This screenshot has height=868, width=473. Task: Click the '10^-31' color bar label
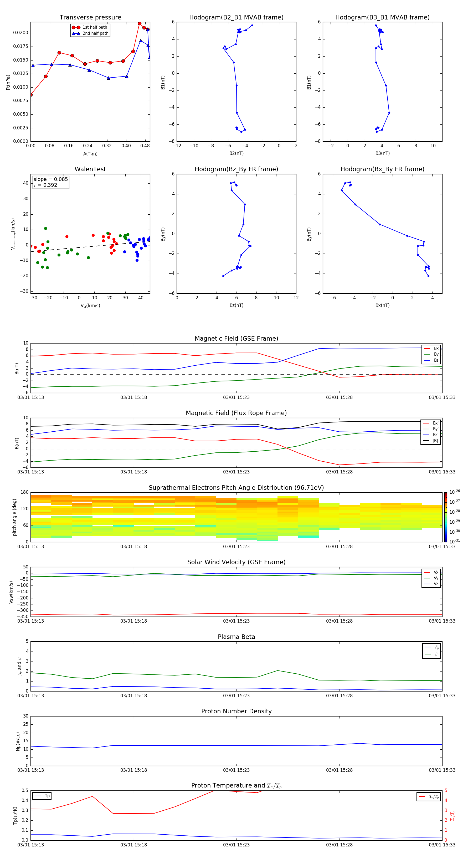[455, 542]
